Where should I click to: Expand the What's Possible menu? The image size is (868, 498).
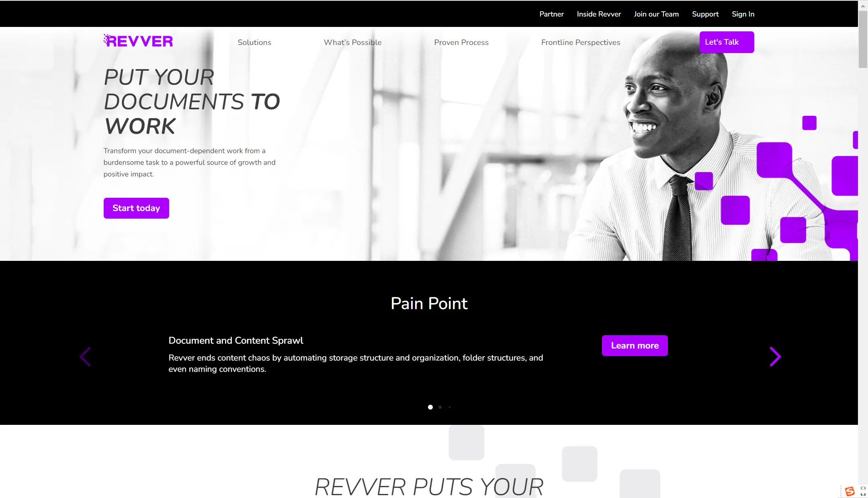point(352,42)
